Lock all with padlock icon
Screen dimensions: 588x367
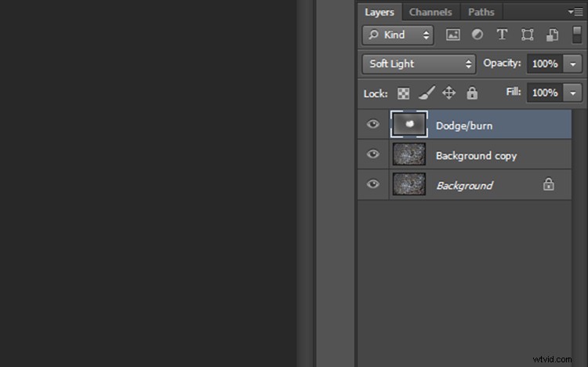click(472, 93)
